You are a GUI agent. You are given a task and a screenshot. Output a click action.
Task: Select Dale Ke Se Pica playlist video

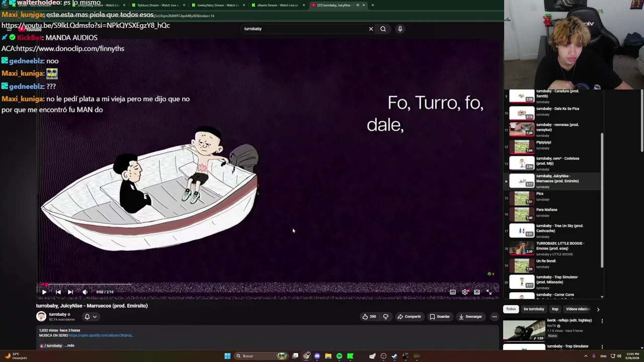point(553,112)
